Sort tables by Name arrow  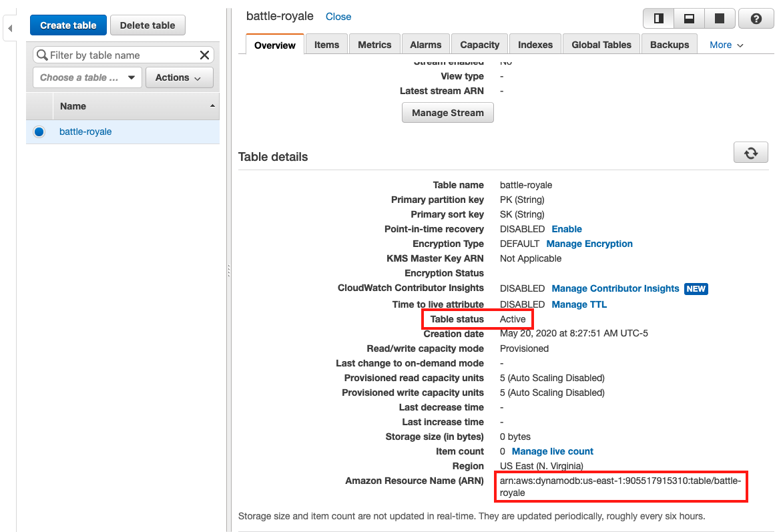pos(212,106)
